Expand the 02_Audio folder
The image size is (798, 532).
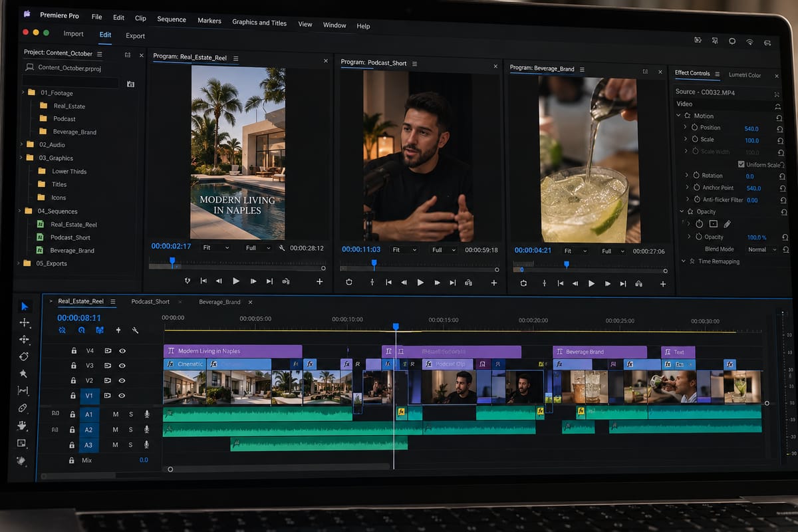tap(21, 144)
